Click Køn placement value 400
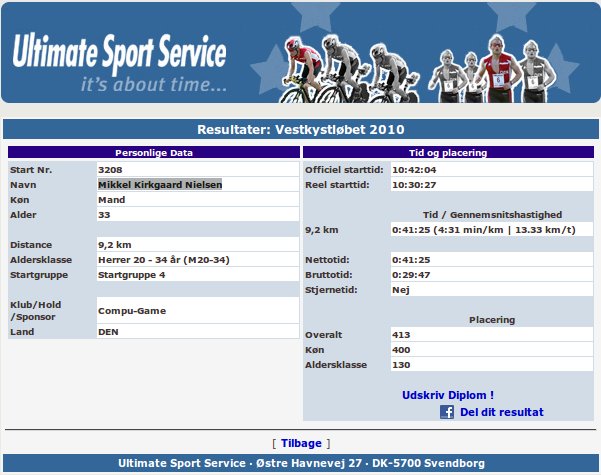This screenshot has height=475, width=601. 401,350
